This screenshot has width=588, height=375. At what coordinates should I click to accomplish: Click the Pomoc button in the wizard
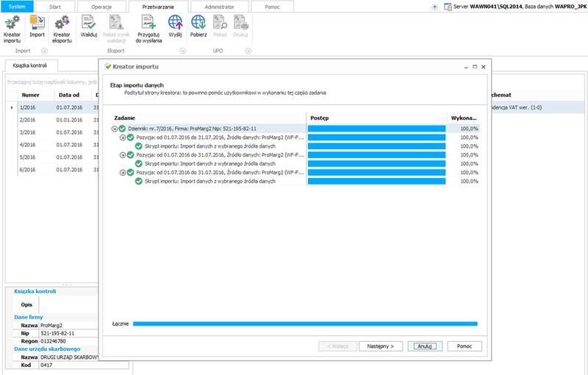[465, 346]
